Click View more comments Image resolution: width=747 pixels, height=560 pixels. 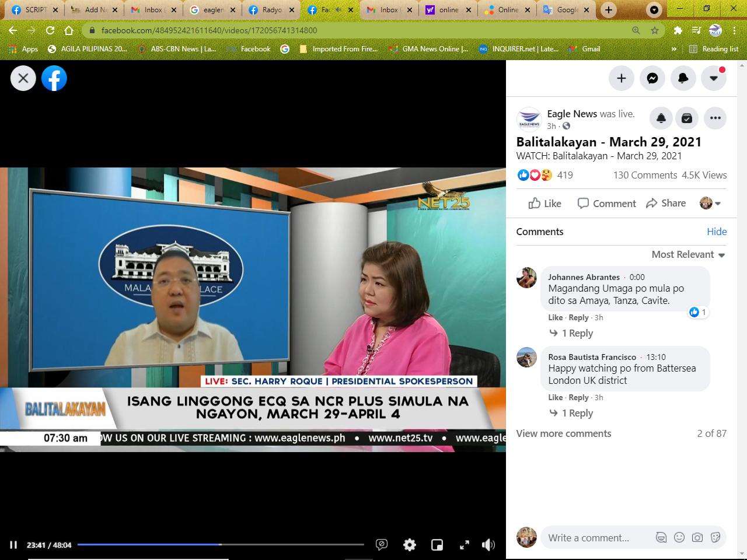(x=564, y=433)
